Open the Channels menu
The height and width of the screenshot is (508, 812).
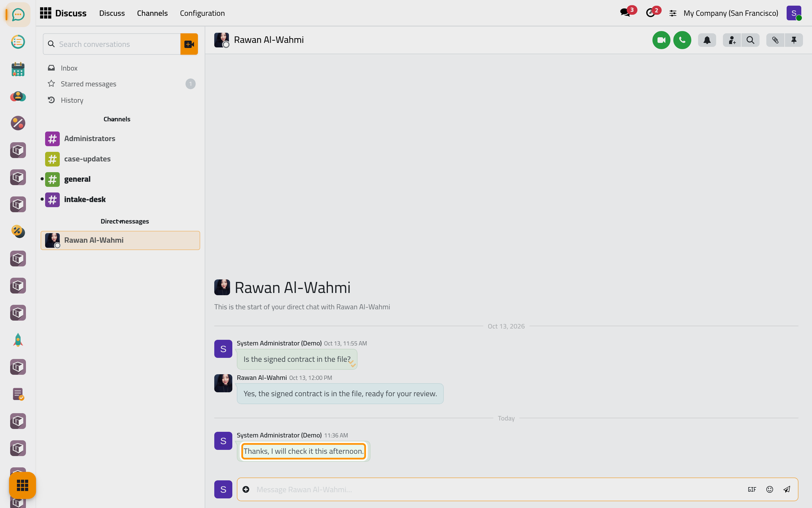152,13
